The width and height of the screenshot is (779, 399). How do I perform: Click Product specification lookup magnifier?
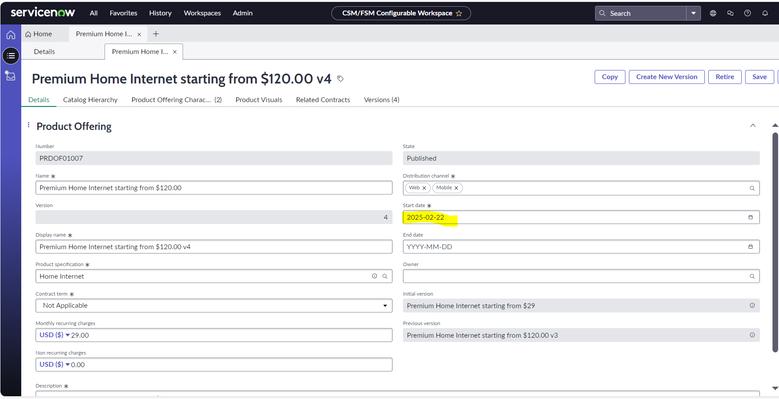385,276
